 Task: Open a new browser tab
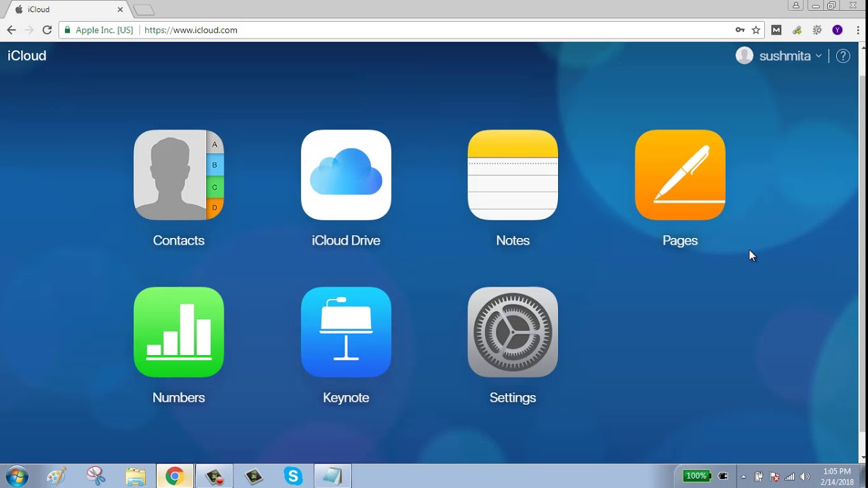144,10
